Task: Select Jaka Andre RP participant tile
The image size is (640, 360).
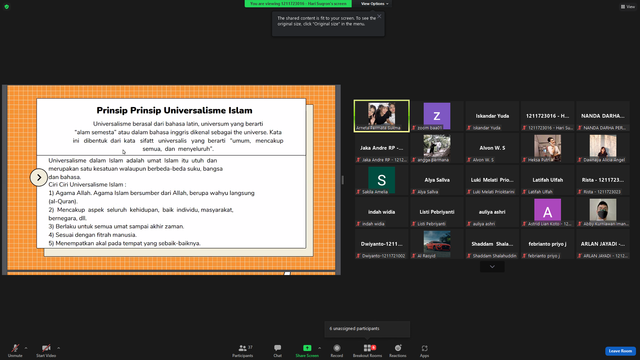Action: [382, 148]
